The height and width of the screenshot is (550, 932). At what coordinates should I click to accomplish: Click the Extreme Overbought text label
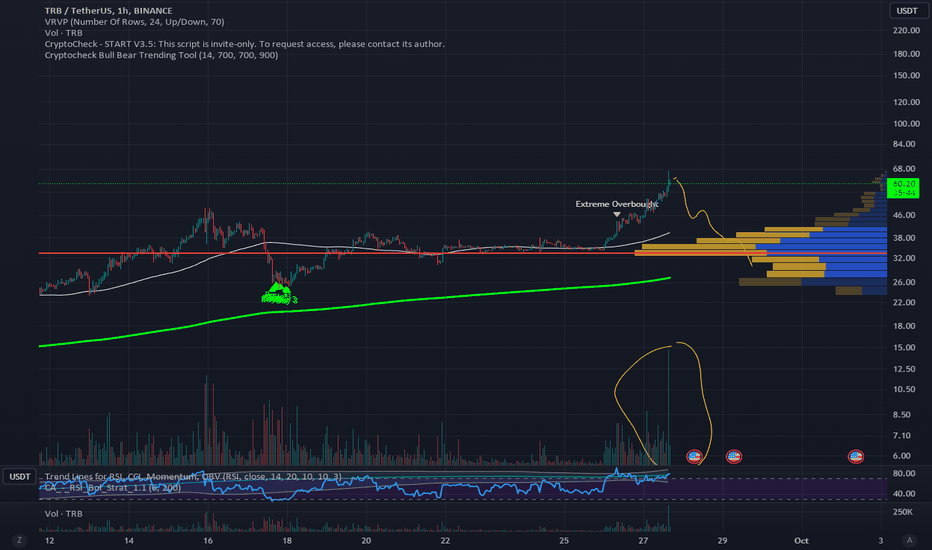pyautogui.click(x=616, y=204)
